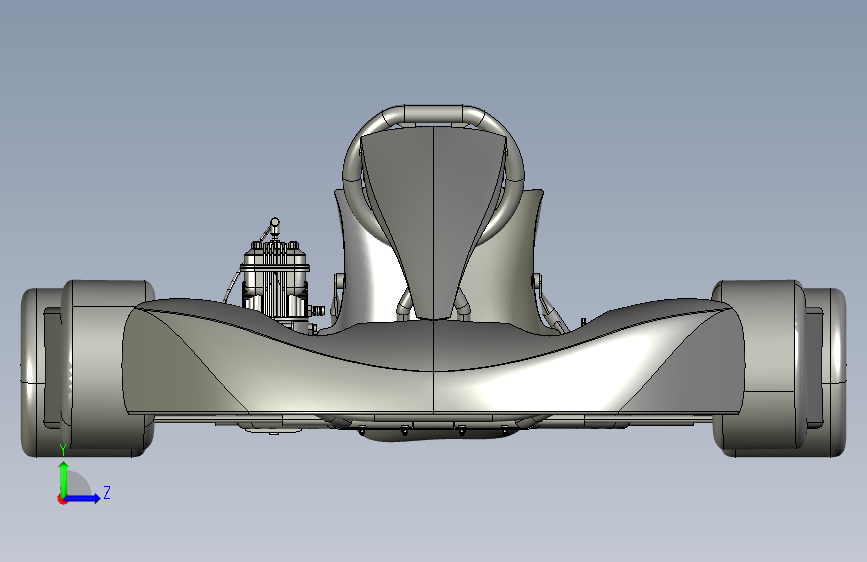Click the blue Z axis arrow of the triad
Viewport: 867px width, 562px height.
tap(83, 498)
